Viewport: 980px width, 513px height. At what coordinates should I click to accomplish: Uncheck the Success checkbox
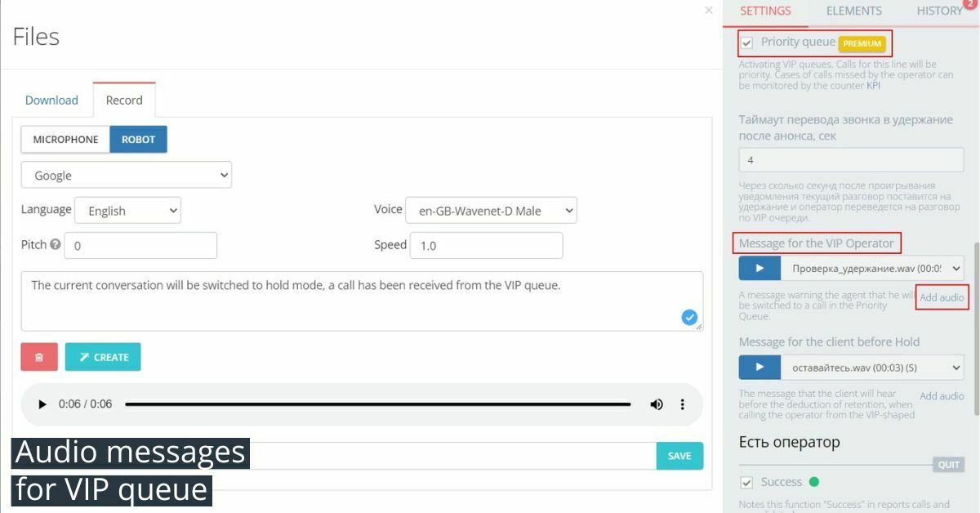click(746, 481)
